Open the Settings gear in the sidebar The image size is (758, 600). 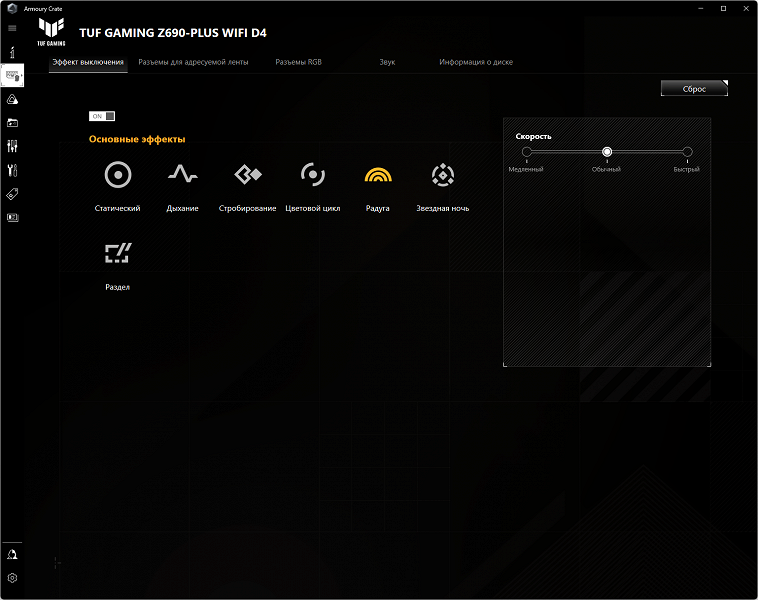click(x=12, y=578)
